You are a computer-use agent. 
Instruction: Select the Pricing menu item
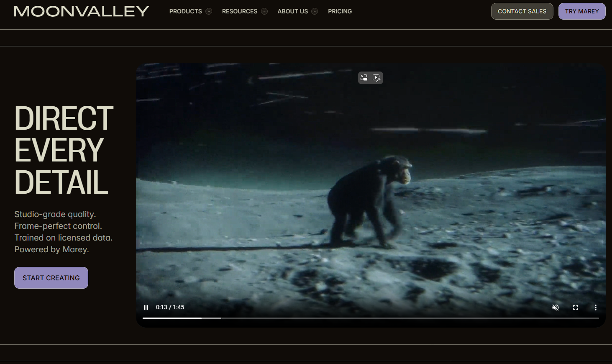pyautogui.click(x=340, y=11)
